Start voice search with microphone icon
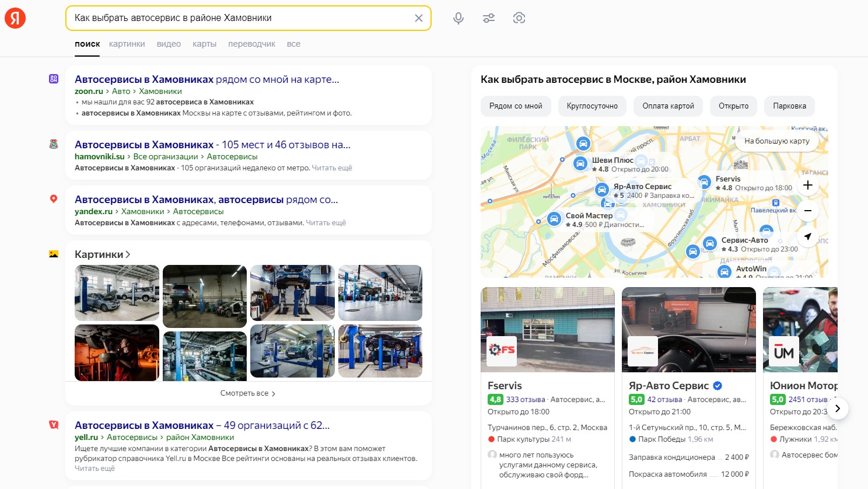 coord(459,18)
